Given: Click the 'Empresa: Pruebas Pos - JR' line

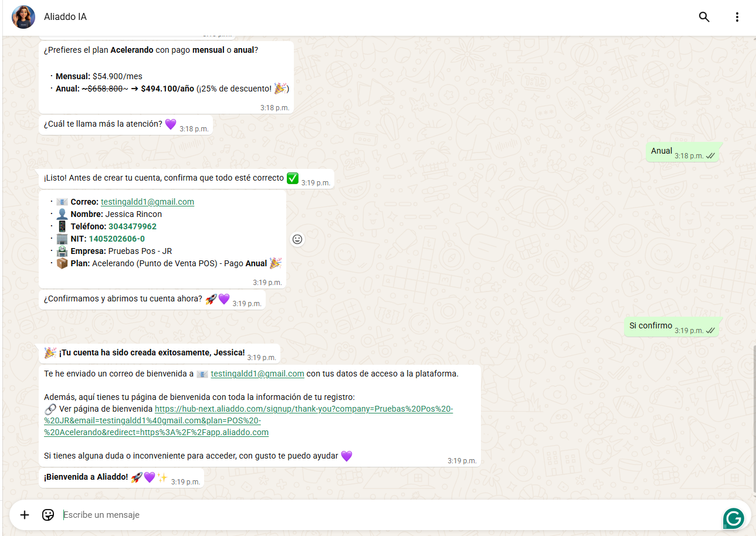Looking at the screenshot, I should (x=114, y=251).
